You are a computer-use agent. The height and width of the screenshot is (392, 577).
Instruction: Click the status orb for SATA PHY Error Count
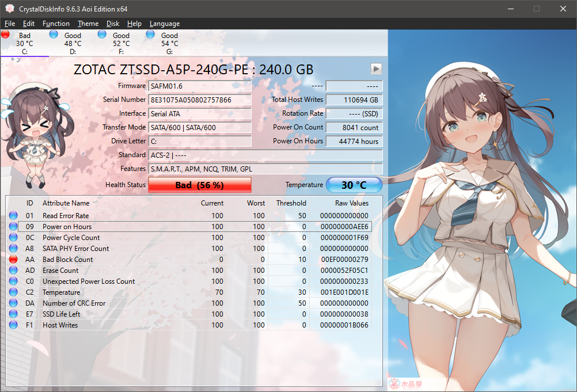[13, 248]
